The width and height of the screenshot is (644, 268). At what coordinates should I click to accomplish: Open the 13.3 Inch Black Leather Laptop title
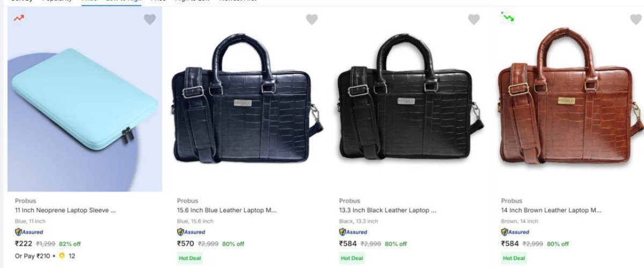388,211
